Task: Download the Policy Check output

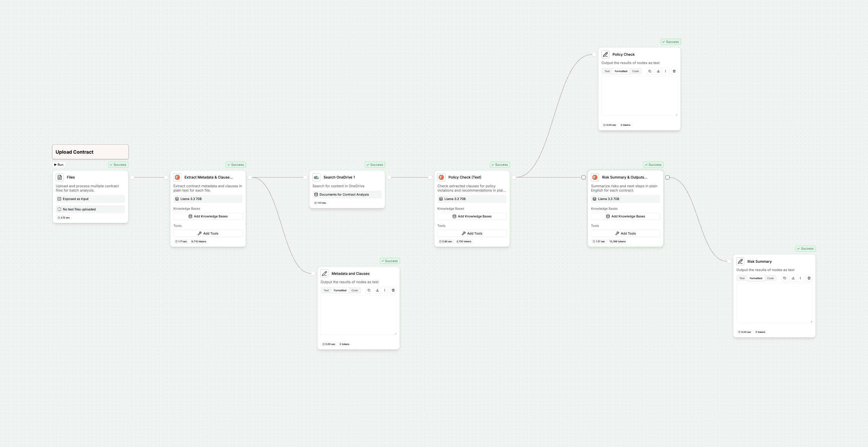Action: pyautogui.click(x=658, y=71)
